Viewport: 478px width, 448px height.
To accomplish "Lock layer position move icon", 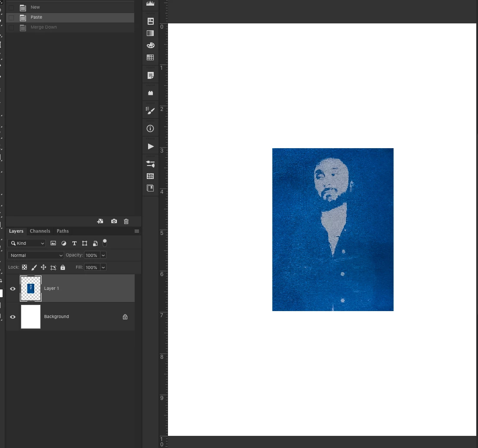I will (x=44, y=267).
